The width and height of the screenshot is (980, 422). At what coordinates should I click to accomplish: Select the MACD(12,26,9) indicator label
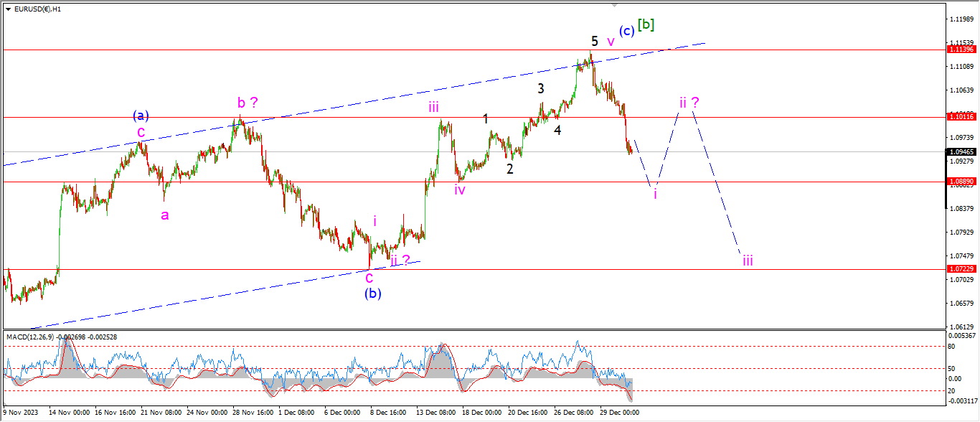(x=36, y=337)
